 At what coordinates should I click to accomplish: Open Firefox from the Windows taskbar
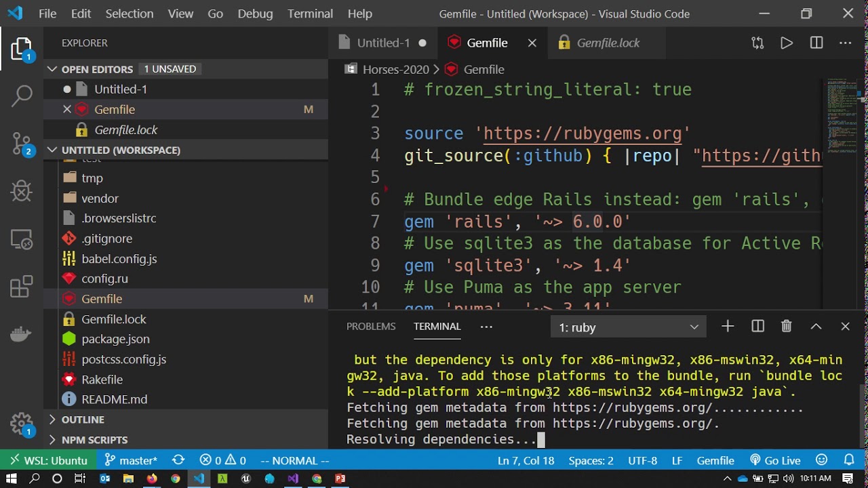pos(152,479)
